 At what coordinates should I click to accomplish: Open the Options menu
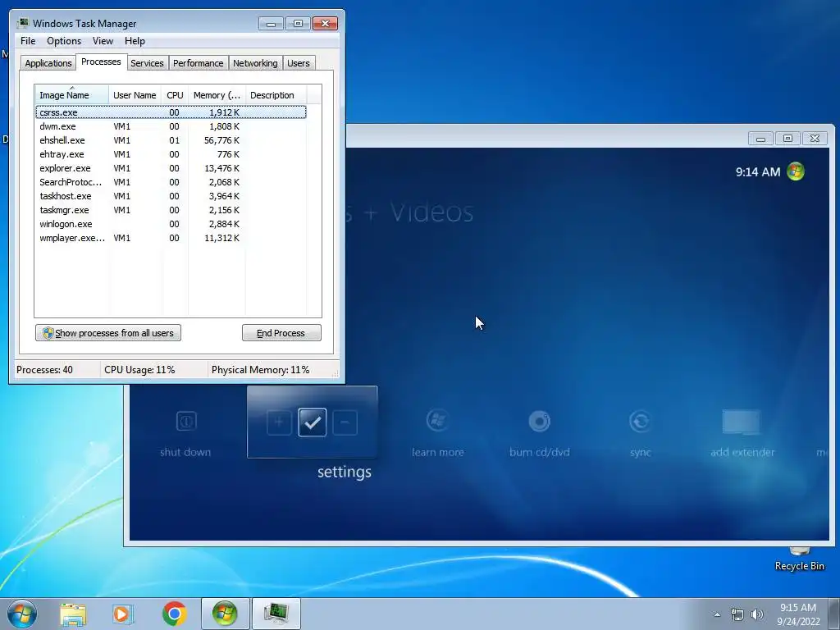coord(64,41)
